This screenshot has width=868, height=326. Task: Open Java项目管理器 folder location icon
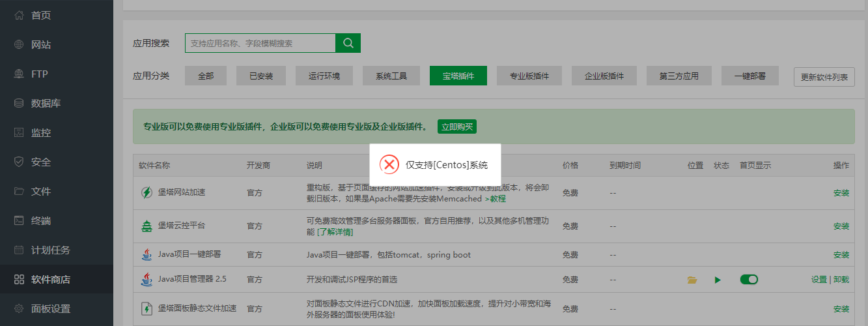pos(692,280)
